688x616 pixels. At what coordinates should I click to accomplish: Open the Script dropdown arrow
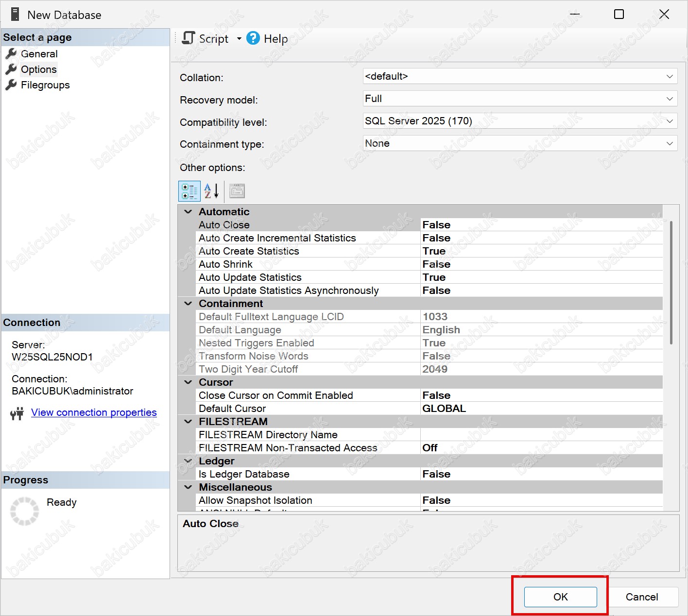pos(239,39)
